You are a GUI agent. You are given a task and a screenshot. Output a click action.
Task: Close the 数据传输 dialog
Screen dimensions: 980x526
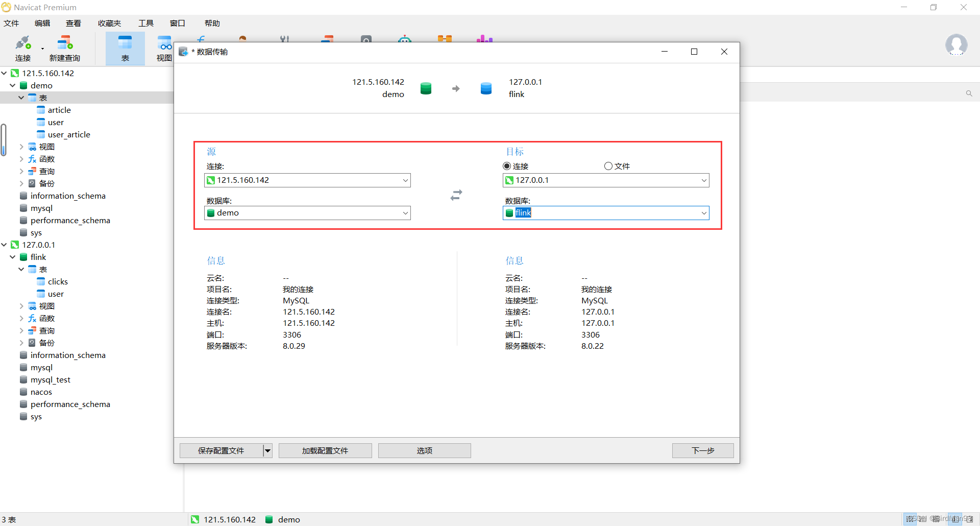click(724, 52)
